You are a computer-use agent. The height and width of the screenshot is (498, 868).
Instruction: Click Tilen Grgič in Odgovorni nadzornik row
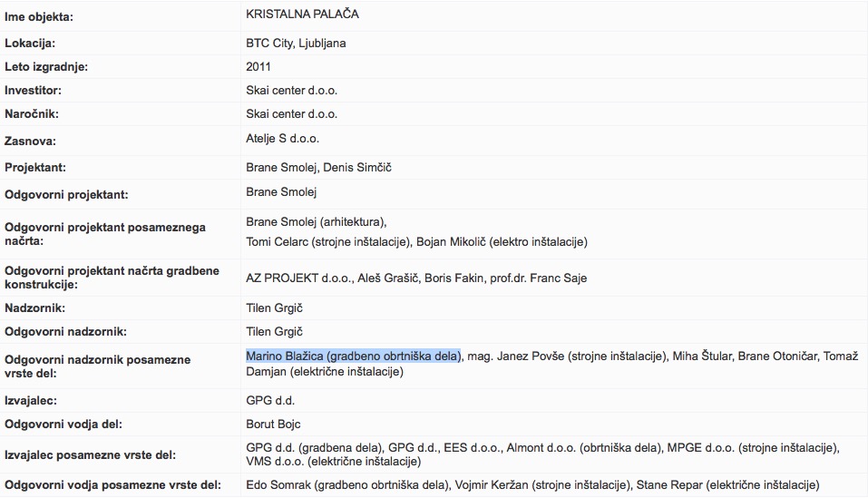coord(274,331)
